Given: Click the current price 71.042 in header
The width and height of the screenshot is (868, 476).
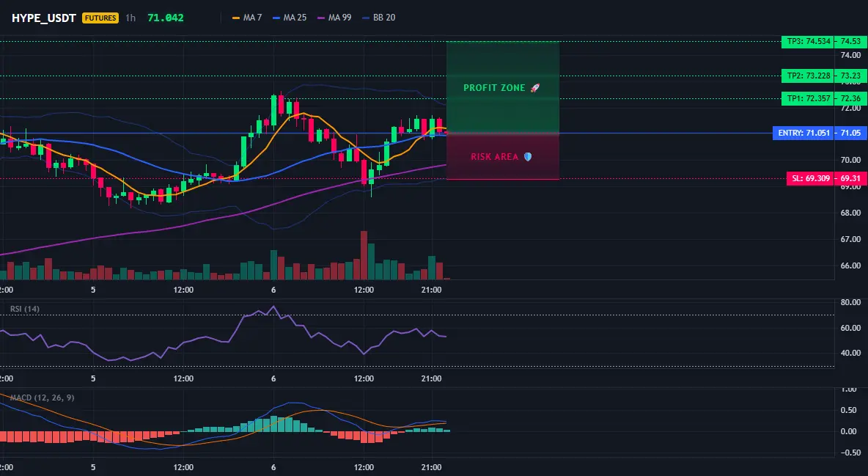Looking at the screenshot, I should point(166,18).
